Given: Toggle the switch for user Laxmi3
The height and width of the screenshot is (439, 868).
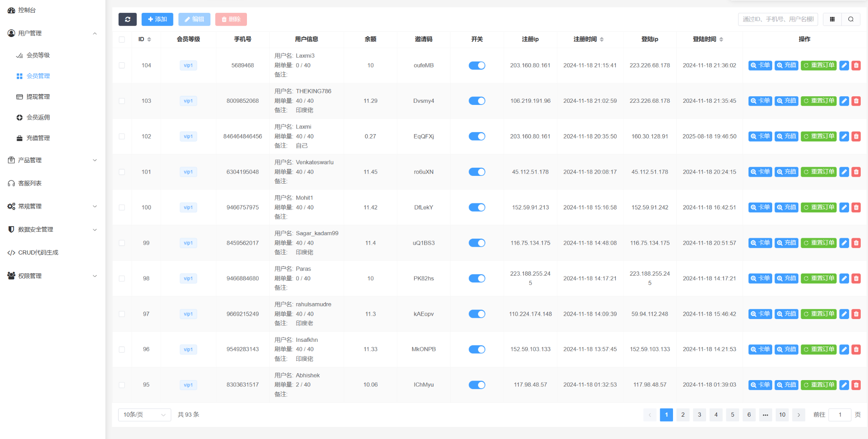Looking at the screenshot, I should 477,65.
